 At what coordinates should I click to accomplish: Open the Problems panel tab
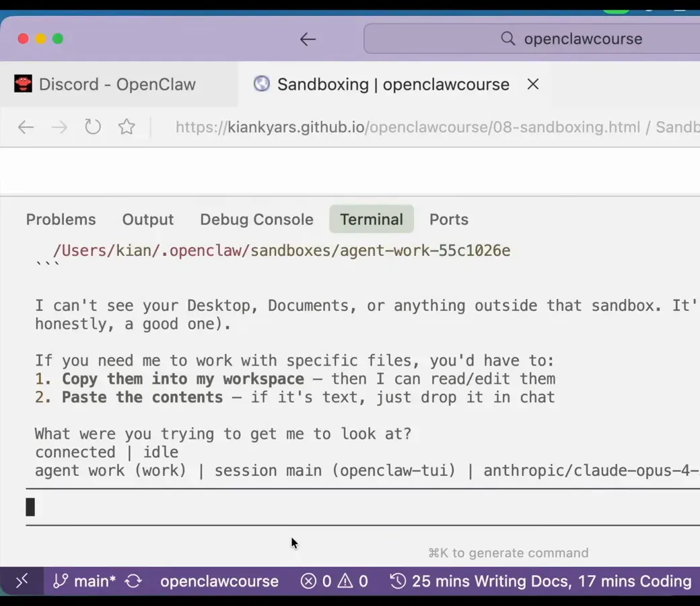[x=61, y=220]
